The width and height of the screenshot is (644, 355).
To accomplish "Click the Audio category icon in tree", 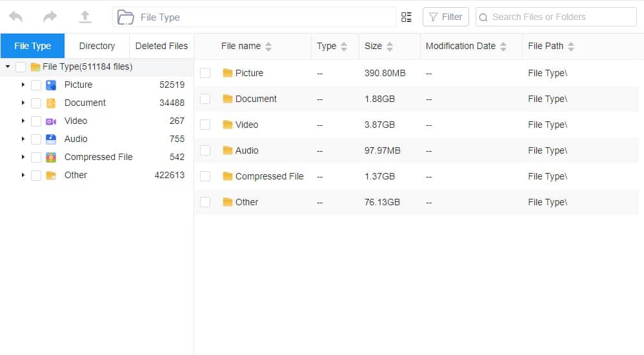I will pos(51,139).
